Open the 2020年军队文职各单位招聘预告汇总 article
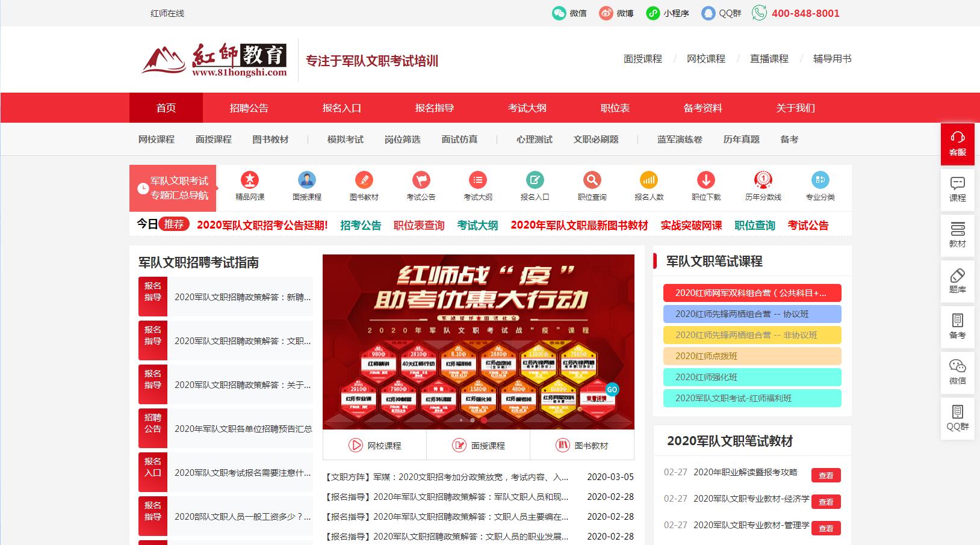 [x=243, y=429]
